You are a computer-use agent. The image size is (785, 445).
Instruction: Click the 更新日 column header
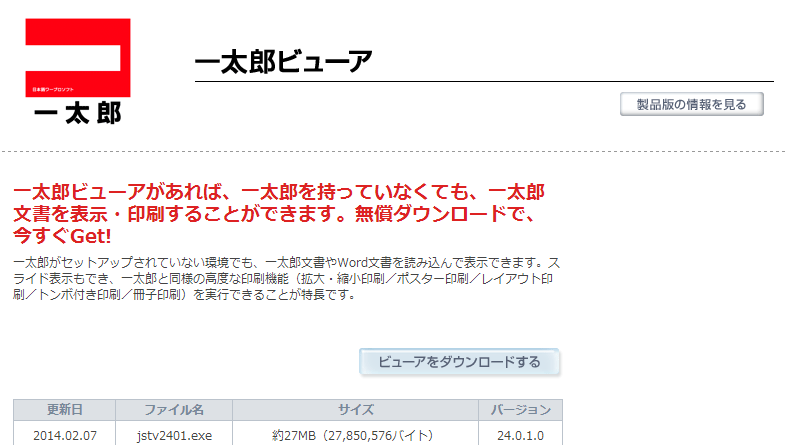[65, 410]
